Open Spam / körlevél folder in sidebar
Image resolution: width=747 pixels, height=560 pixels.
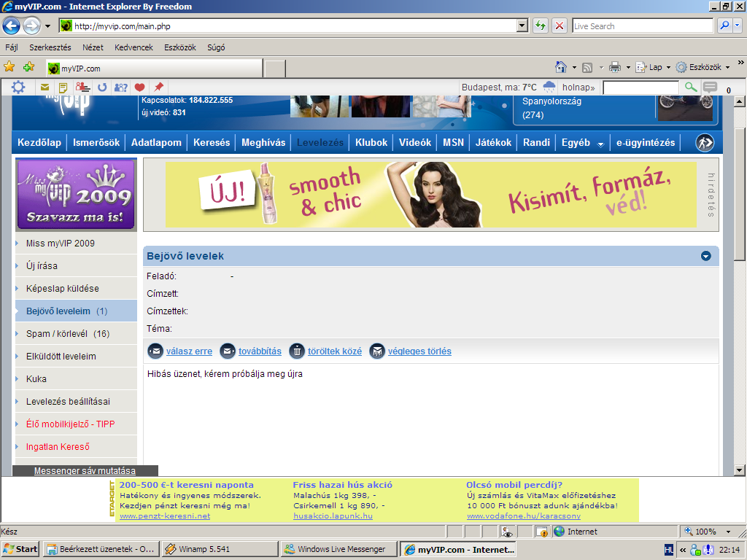click(76, 334)
